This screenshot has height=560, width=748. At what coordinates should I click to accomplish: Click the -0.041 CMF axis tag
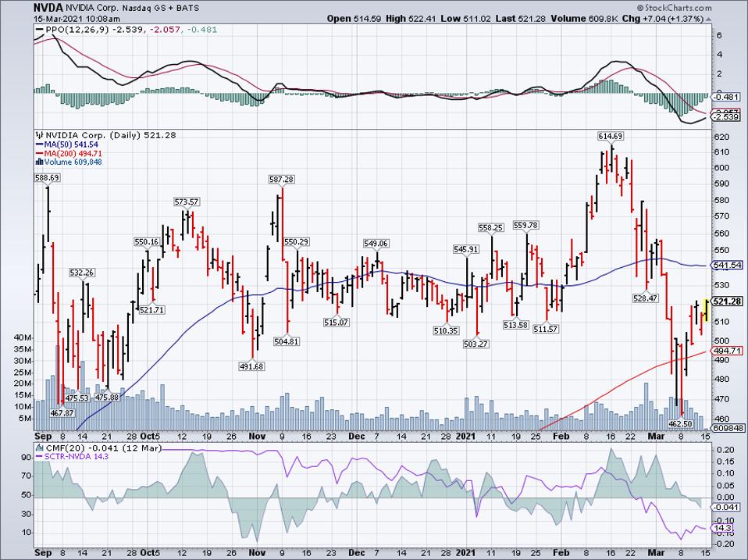tap(726, 507)
